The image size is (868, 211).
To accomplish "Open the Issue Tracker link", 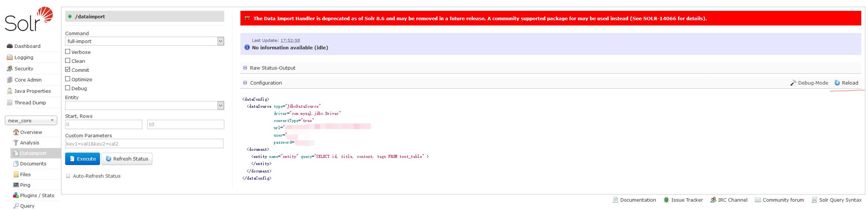I will (x=687, y=200).
